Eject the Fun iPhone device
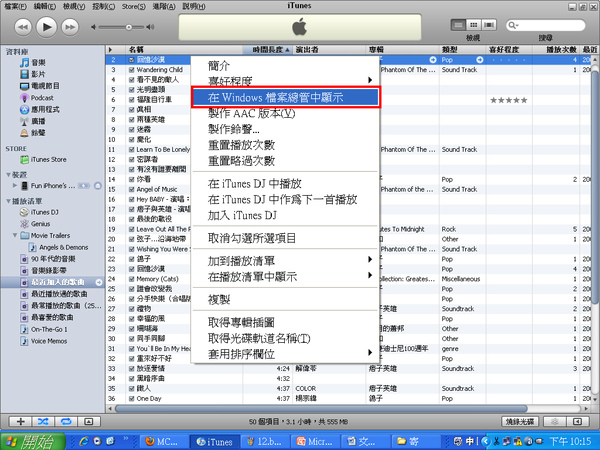 (x=98, y=186)
